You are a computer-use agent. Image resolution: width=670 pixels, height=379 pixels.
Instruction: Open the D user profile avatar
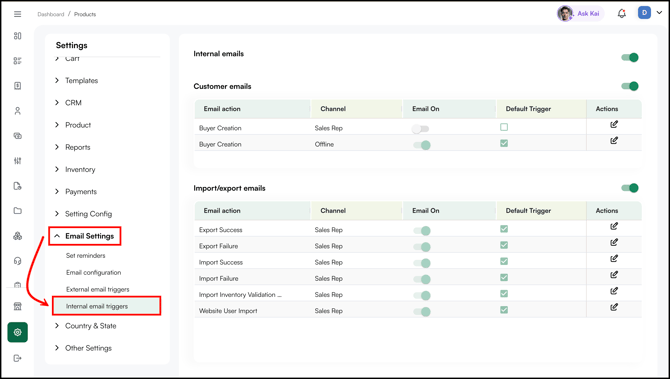(x=644, y=13)
